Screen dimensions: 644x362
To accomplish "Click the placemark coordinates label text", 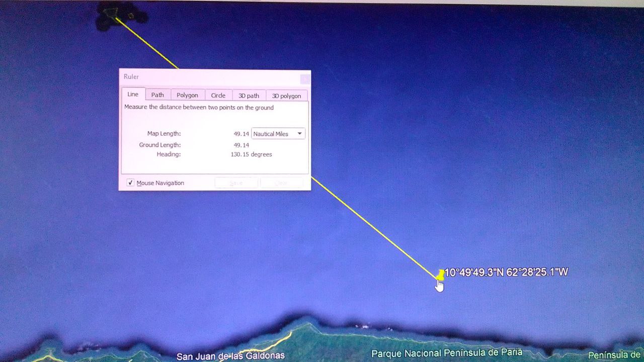I will 506,273.
